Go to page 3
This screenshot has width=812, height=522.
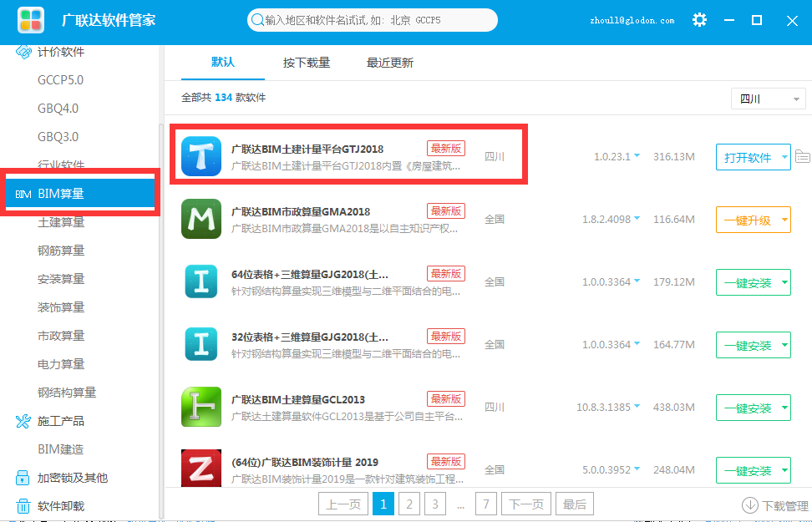[435, 504]
